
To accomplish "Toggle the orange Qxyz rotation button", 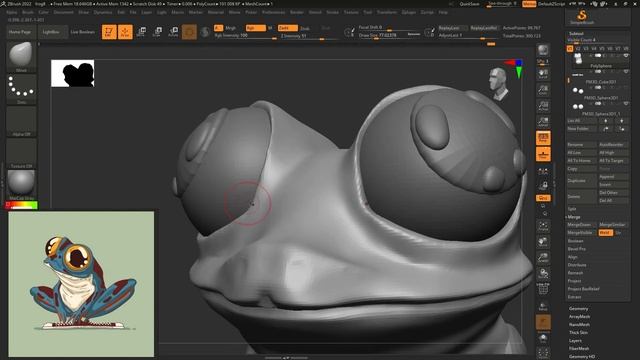I will 543,198.
